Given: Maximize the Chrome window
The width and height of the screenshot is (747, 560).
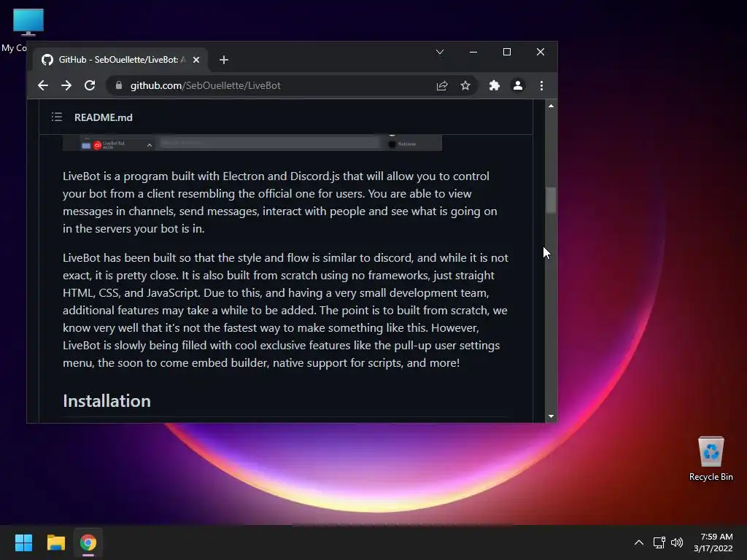Looking at the screenshot, I should [507, 52].
